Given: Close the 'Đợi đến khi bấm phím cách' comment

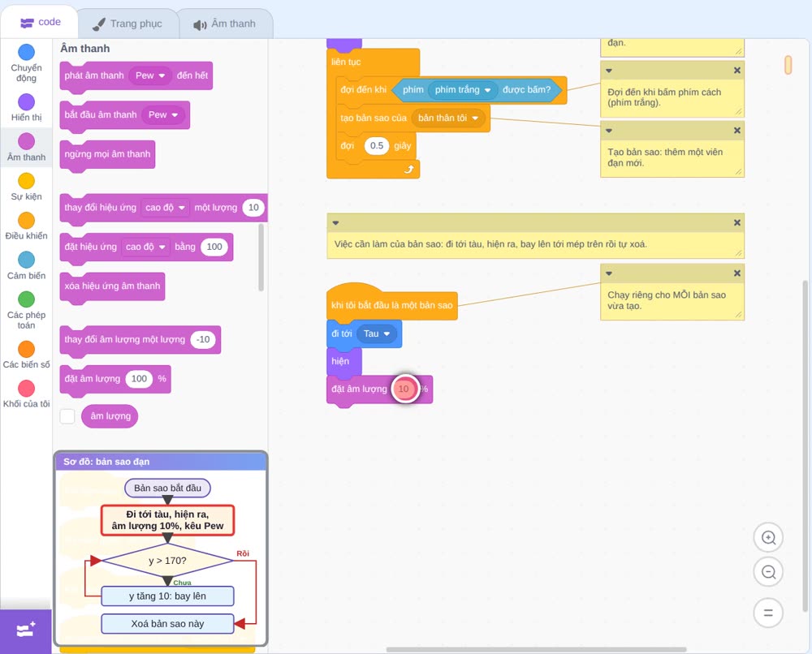Looking at the screenshot, I should coord(737,71).
